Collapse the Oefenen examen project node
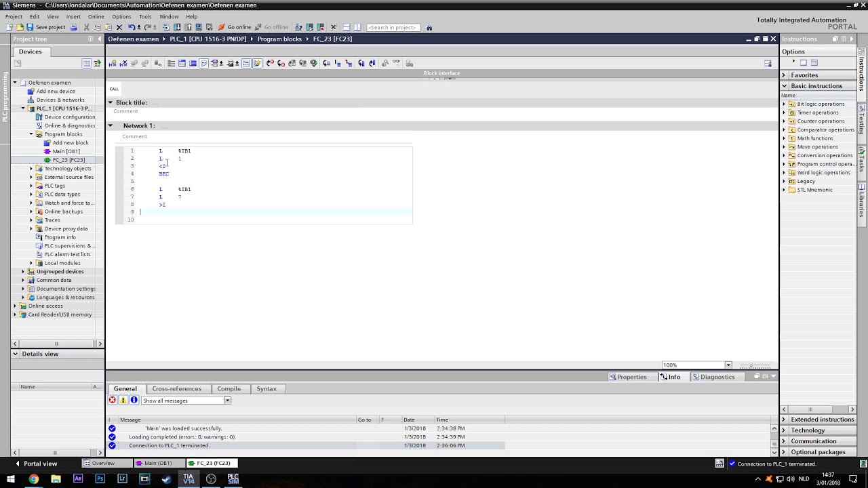 point(15,83)
